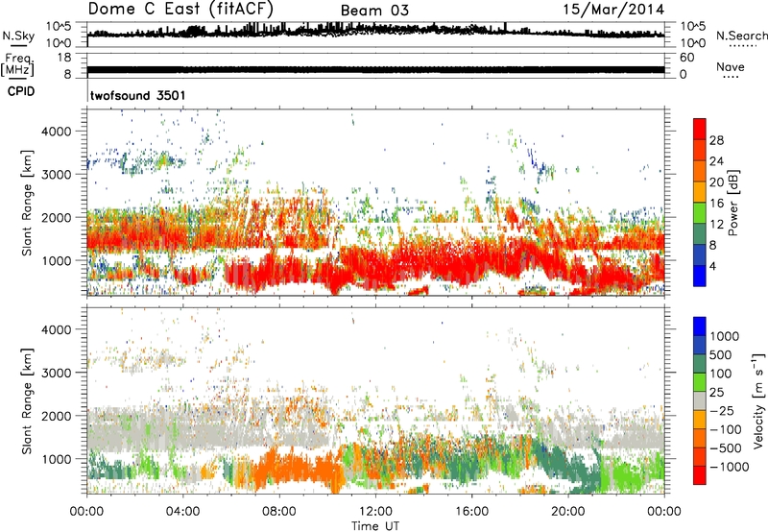Viewport: 768px width, 532px height.
Task: Click the 'Power [dB]' colorbar title
Action: (733, 203)
